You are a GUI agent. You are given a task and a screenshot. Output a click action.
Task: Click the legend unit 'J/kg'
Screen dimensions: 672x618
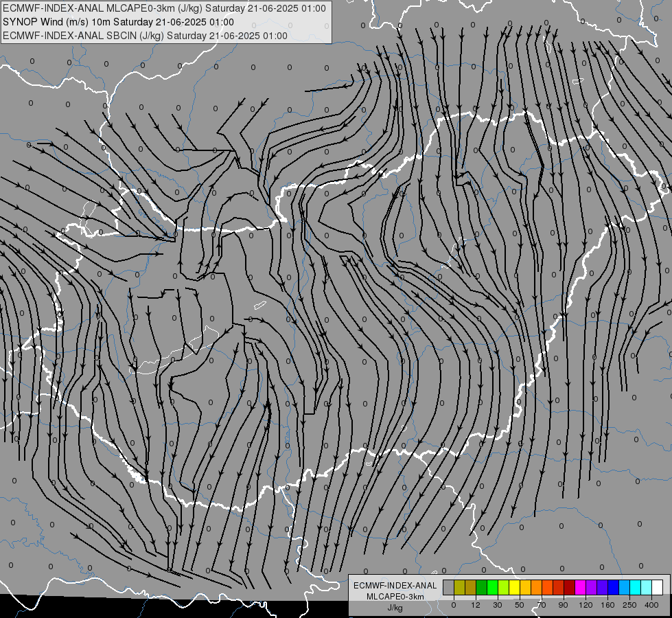pyautogui.click(x=395, y=608)
